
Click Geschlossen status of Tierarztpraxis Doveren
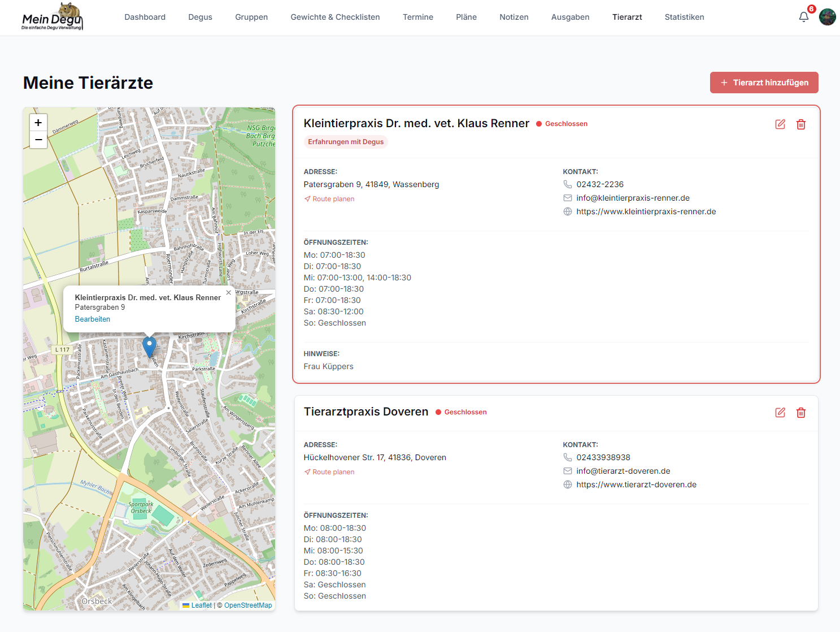(461, 412)
